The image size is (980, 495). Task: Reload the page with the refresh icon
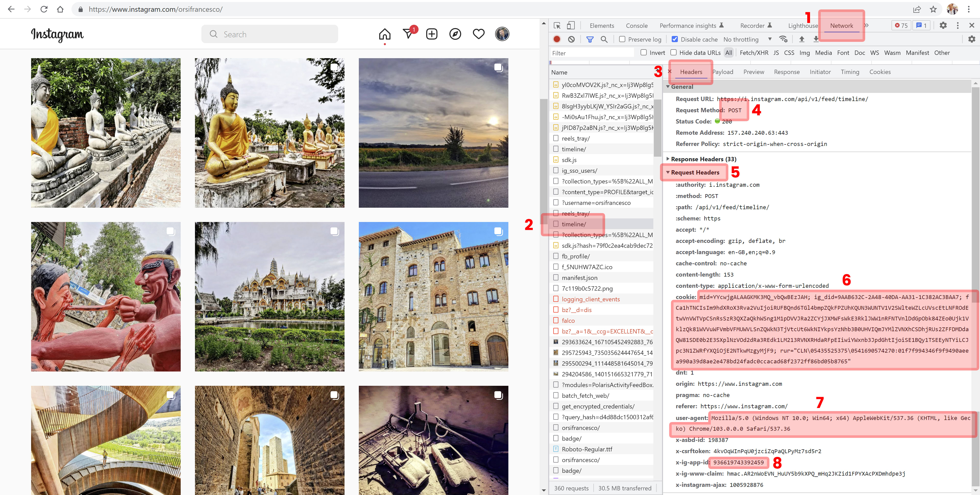[44, 9]
